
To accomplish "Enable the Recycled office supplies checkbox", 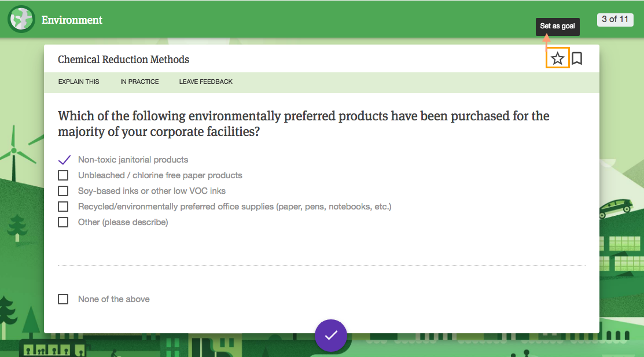I will (x=63, y=207).
